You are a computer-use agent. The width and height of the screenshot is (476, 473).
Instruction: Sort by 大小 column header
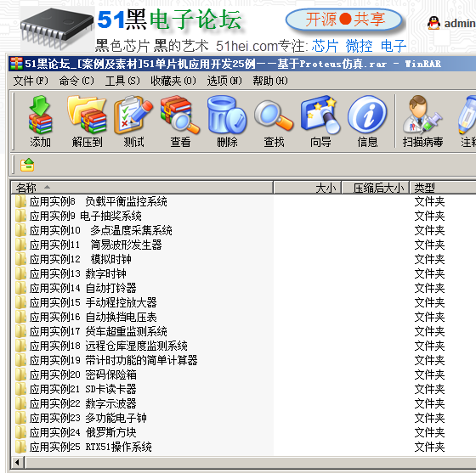tap(308, 188)
